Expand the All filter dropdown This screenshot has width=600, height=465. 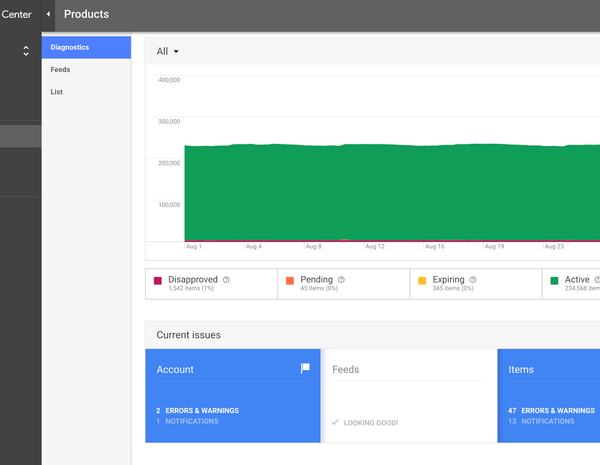(x=167, y=51)
